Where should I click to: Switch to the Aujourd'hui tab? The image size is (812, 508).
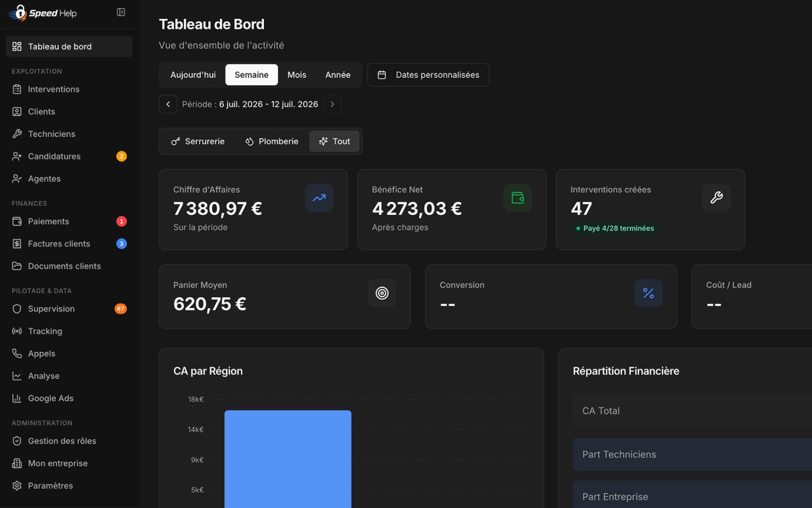tap(193, 75)
